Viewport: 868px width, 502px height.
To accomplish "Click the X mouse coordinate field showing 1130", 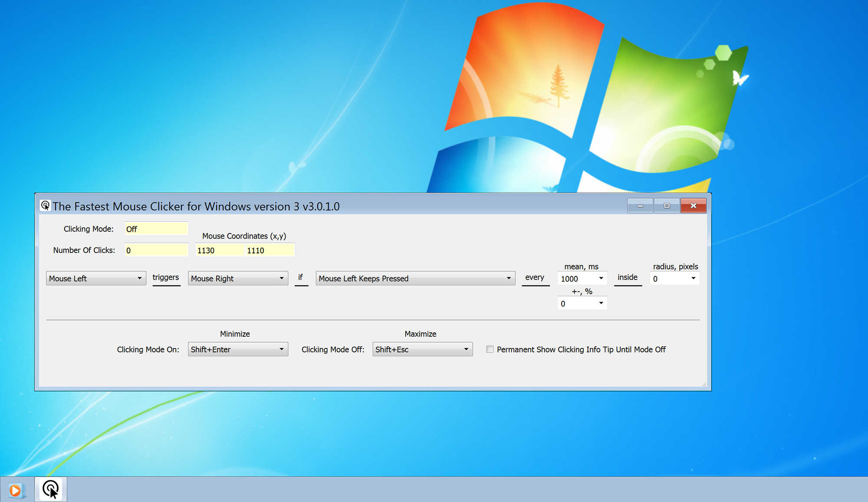I will pos(220,250).
